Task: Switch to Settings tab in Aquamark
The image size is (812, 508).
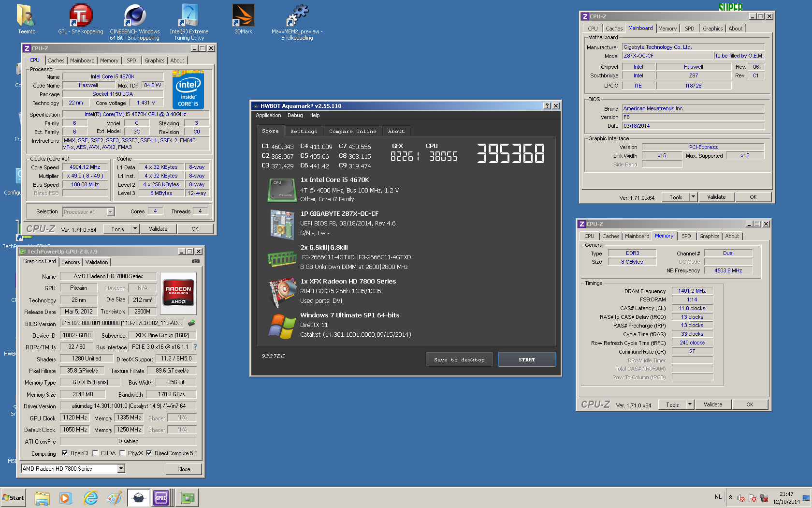Action: pos(304,131)
